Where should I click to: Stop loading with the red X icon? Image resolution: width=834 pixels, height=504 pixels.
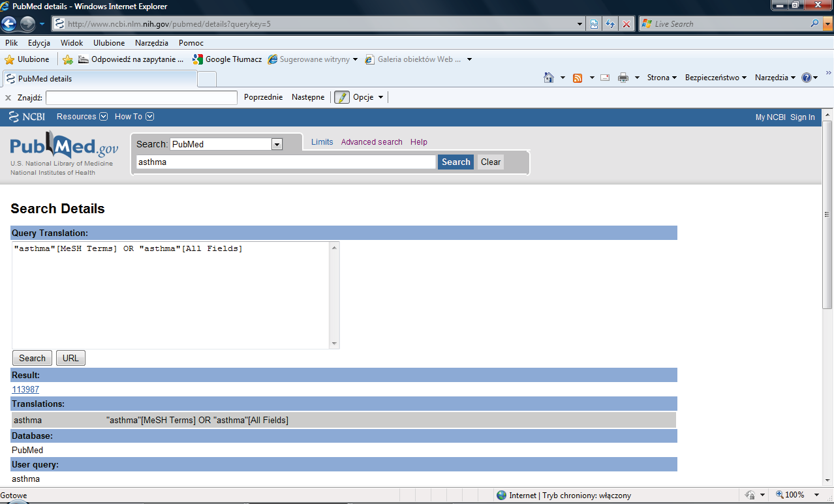(626, 24)
